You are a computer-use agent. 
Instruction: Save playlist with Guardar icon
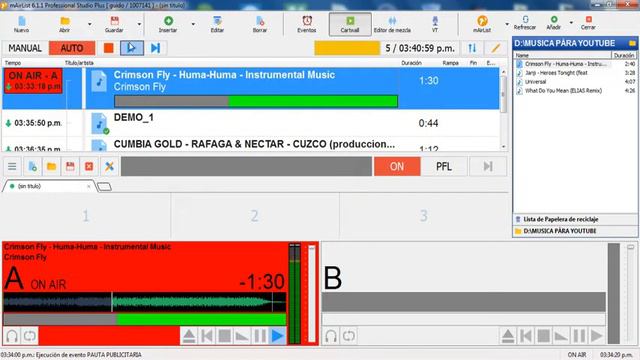click(114, 24)
